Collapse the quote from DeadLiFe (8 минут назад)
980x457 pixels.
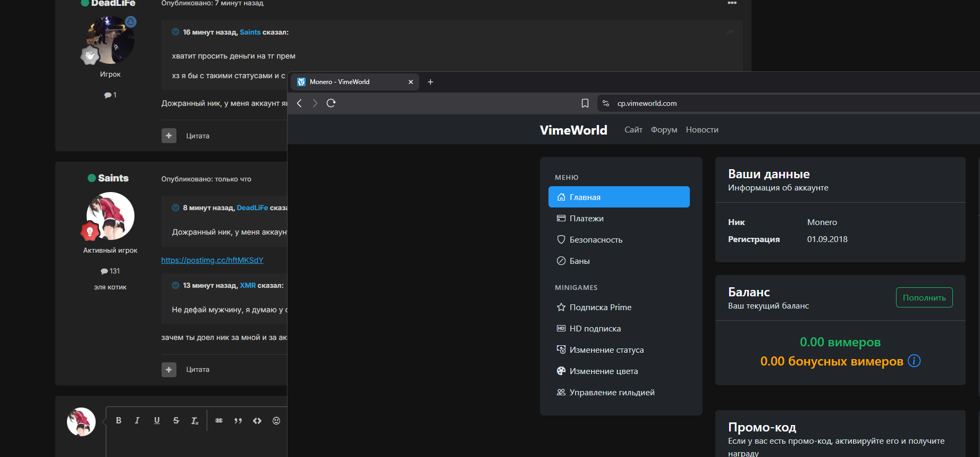(x=175, y=207)
